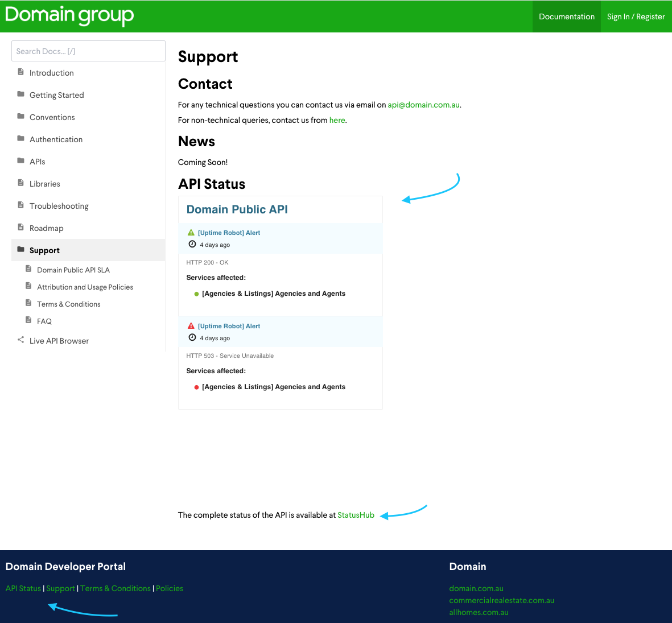Click the api@domain.com.au email link
The width and height of the screenshot is (672, 623).
click(x=423, y=105)
